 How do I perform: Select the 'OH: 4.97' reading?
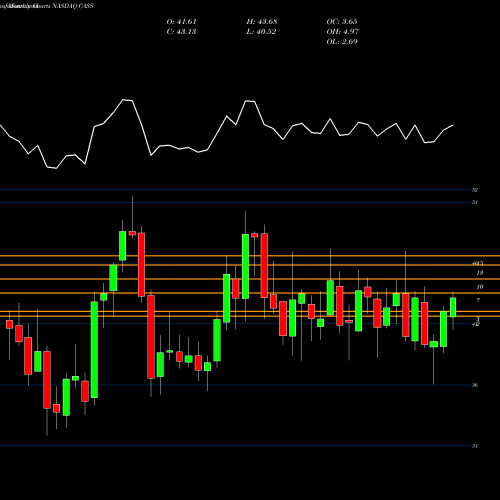click(342, 32)
